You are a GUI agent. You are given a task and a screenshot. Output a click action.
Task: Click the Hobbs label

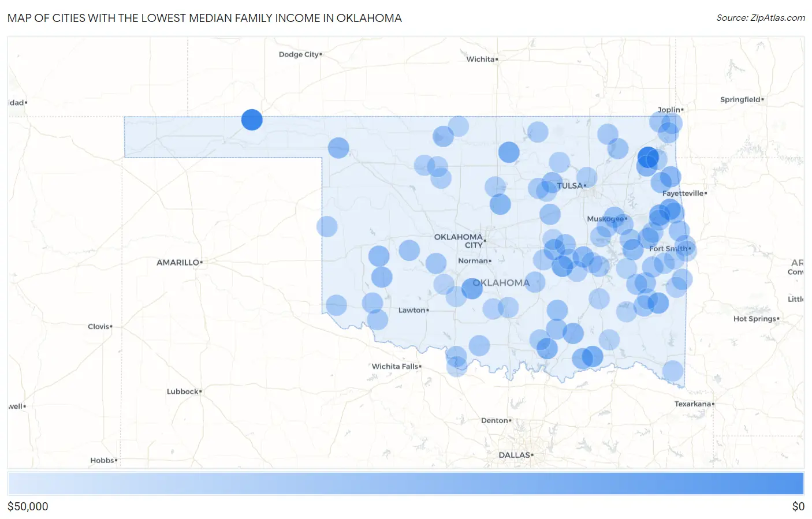(102, 460)
